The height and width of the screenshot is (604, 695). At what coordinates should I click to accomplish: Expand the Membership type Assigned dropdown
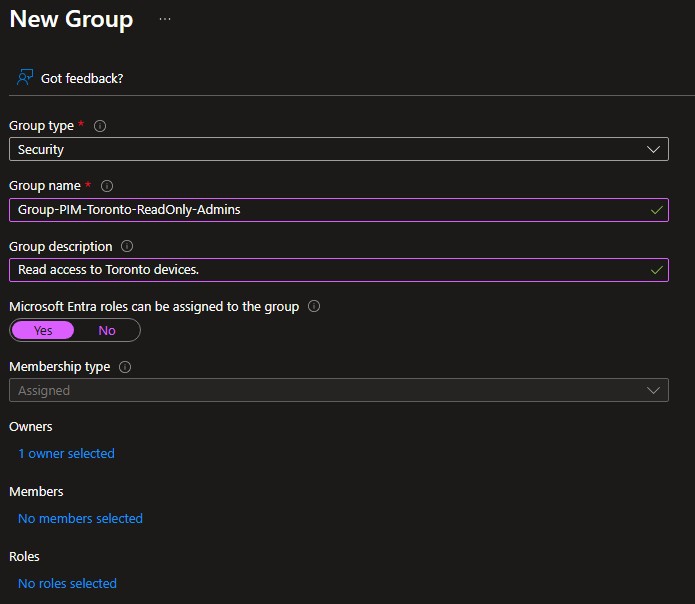click(x=338, y=391)
